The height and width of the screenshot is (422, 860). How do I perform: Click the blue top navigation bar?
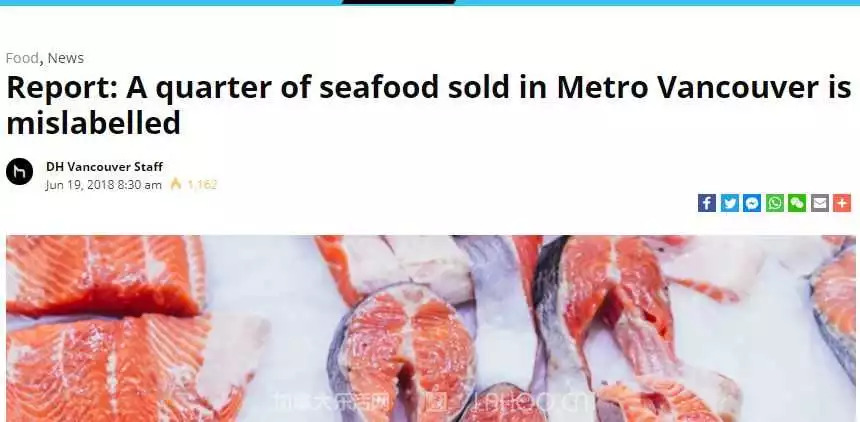pos(430,3)
